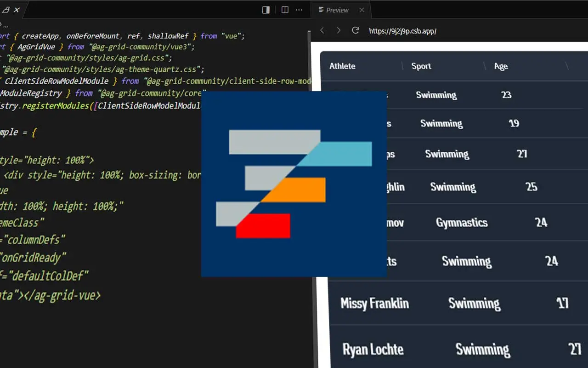Click the ag-theme-quartz.css import string
Screen dimensions: 588x368
coord(102,69)
